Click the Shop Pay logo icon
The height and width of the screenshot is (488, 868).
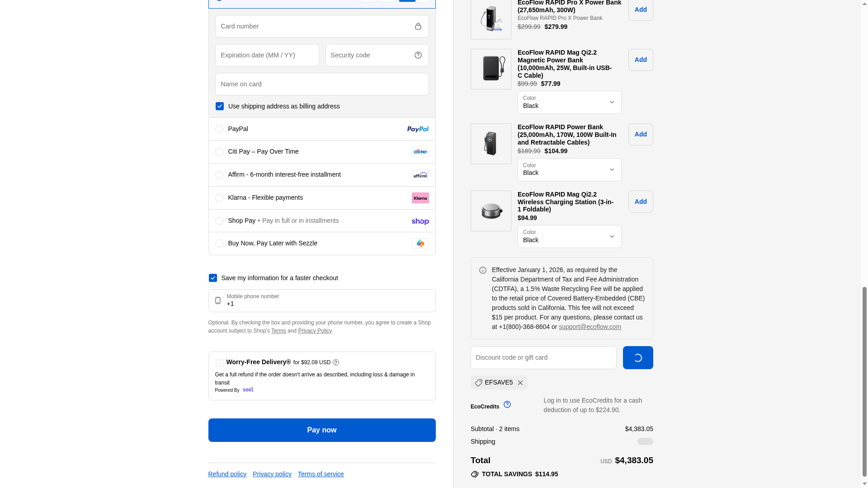tap(420, 221)
